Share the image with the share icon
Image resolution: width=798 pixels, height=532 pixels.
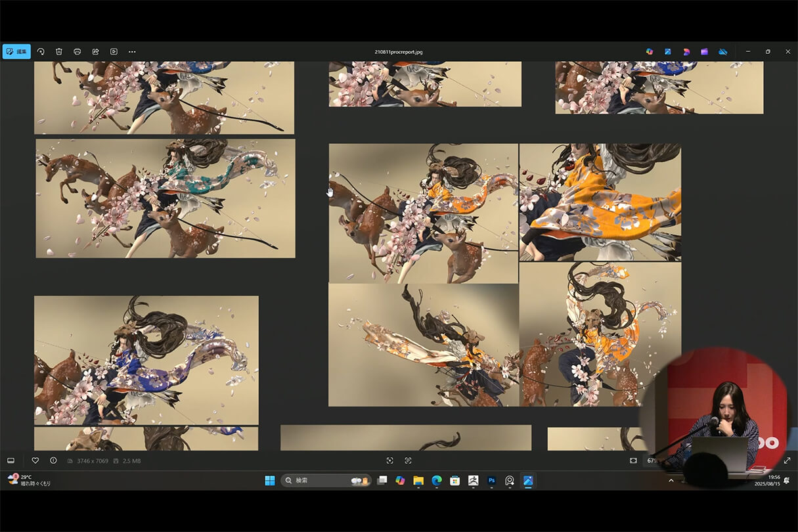tap(95, 51)
